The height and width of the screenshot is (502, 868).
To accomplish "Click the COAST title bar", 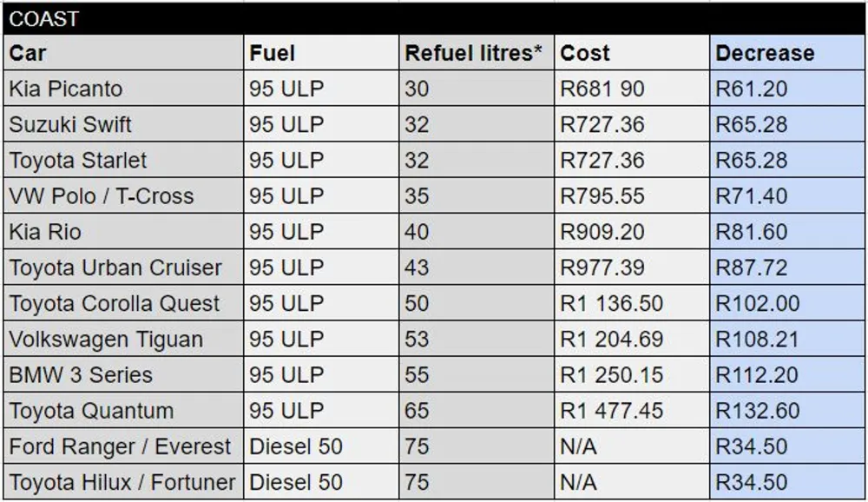I will 434,18.
